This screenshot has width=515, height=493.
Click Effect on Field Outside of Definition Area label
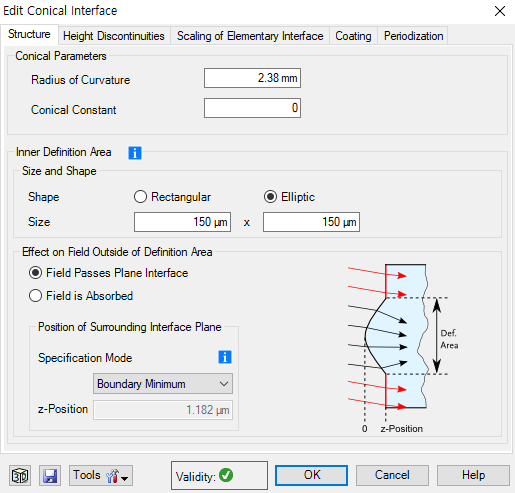(x=117, y=252)
